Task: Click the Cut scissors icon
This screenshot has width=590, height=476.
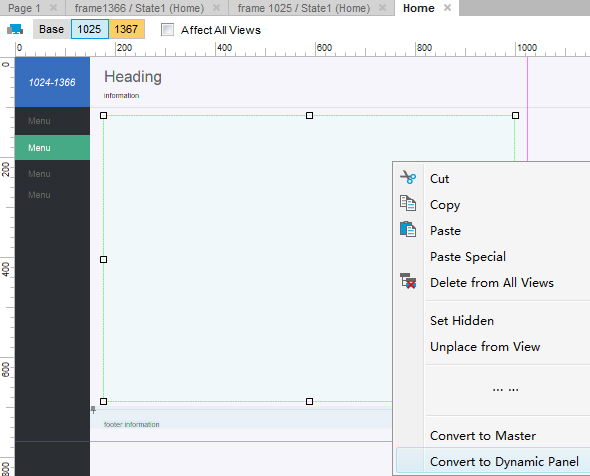Action: click(x=408, y=177)
